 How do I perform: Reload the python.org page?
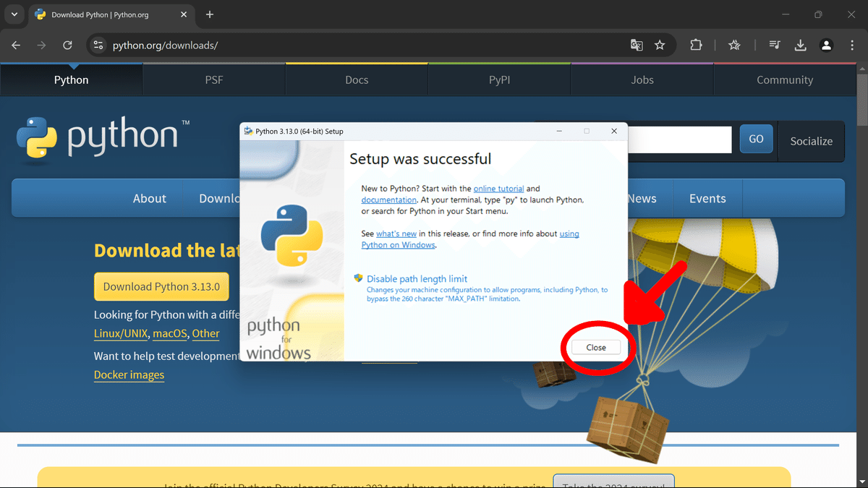click(67, 45)
